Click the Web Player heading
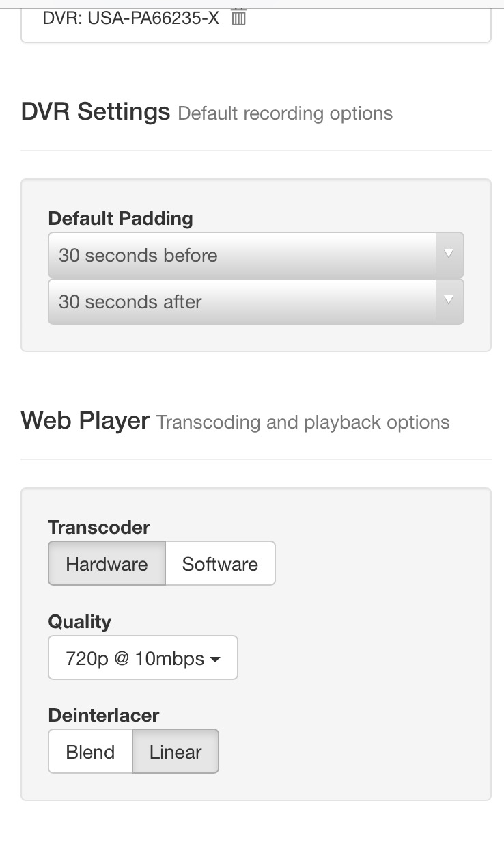 [x=85, y=420]
